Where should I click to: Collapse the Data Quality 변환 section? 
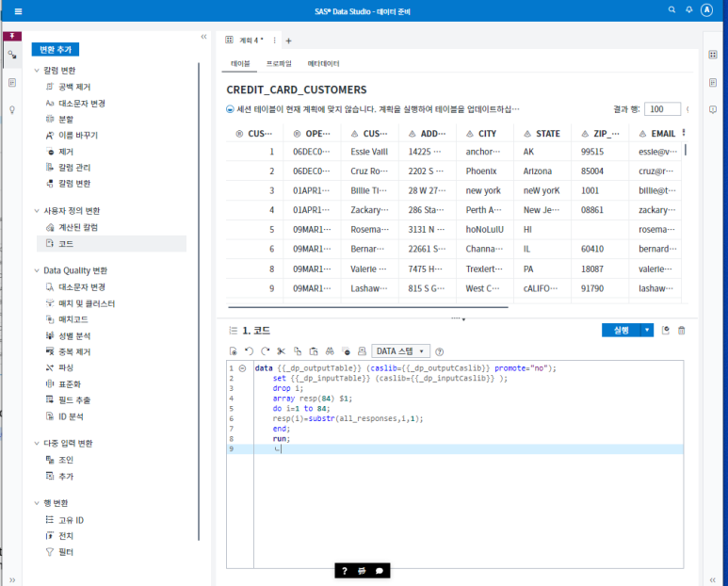click(37, 270)
